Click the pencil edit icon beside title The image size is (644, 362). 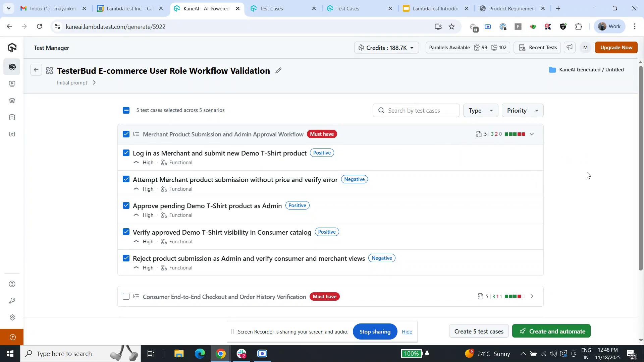click(x=278, y=71)
